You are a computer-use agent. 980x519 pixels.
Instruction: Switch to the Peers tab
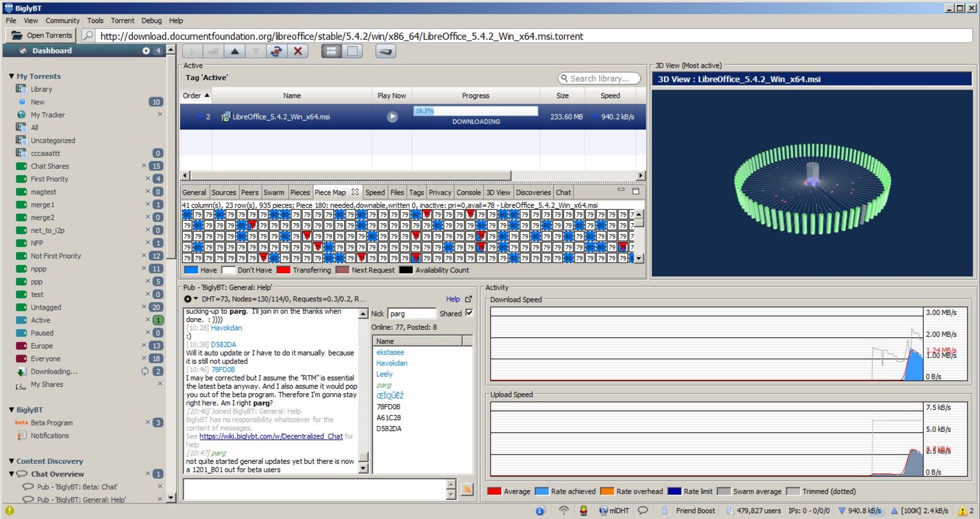(250, 193)
